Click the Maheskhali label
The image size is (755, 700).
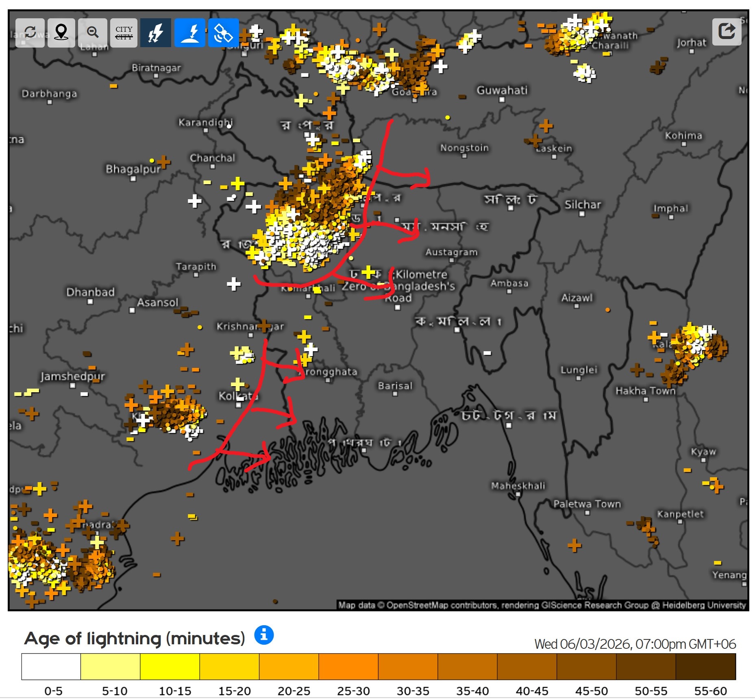pyautogui.click(x=518, y=486)
